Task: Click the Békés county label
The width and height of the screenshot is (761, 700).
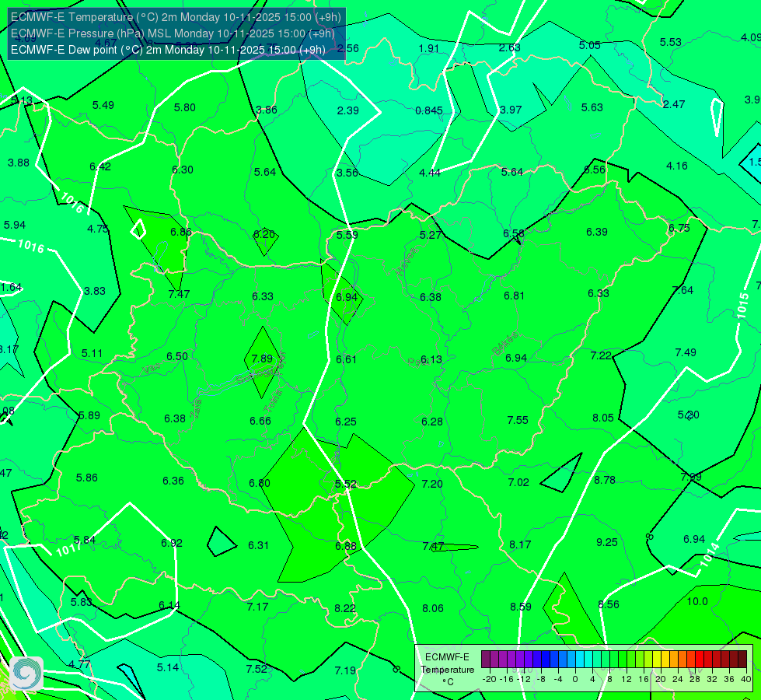Action: 505,344
